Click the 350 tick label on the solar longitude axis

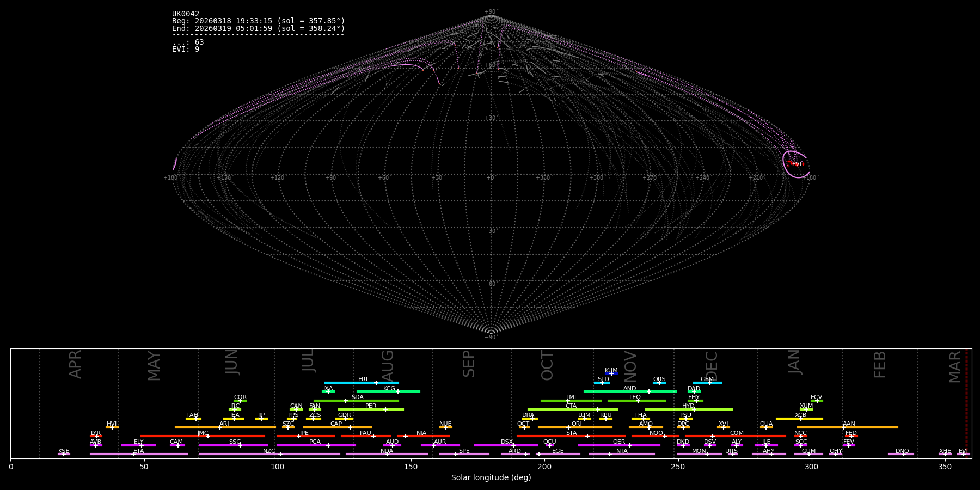tap(945, 467)
